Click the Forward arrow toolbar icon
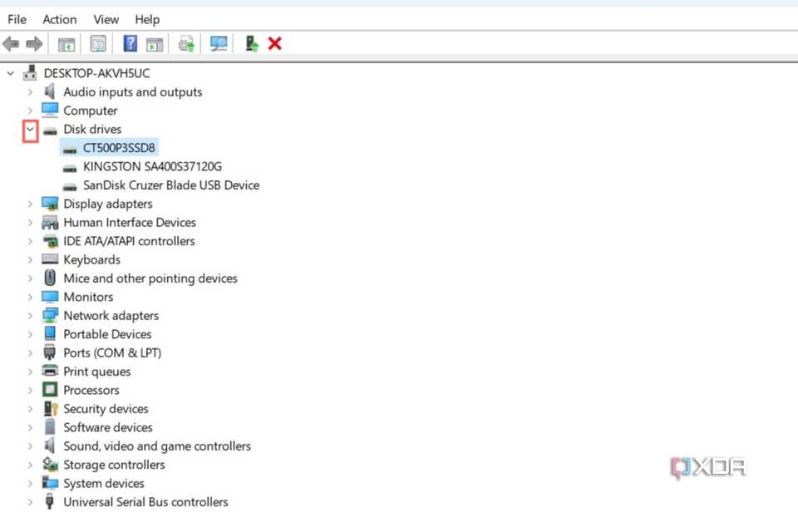 pos(34,44)
